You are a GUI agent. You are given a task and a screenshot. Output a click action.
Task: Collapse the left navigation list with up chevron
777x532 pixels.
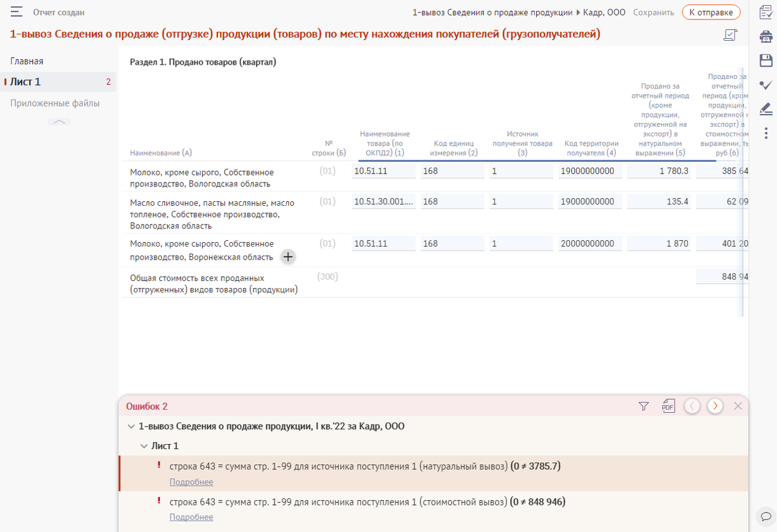(x=59, y=122)
